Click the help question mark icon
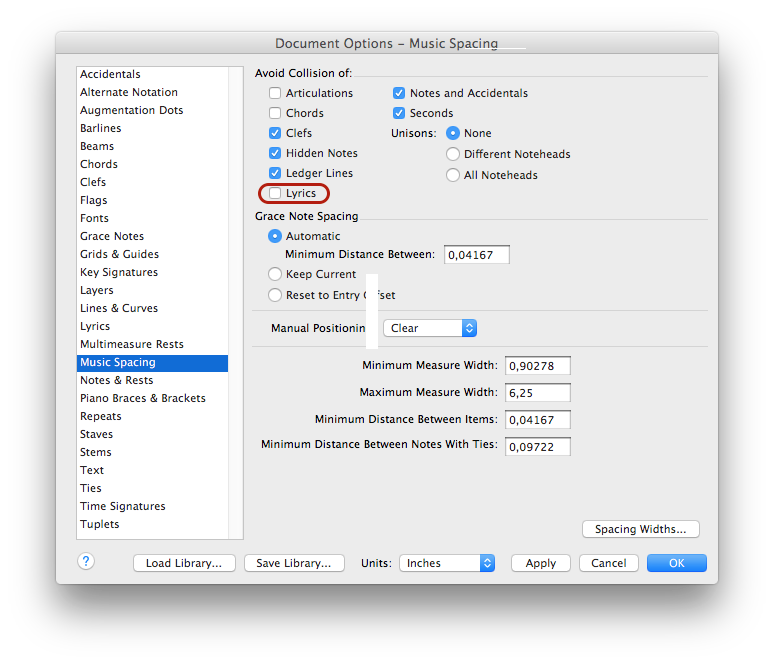 click(x=87, y=562)
